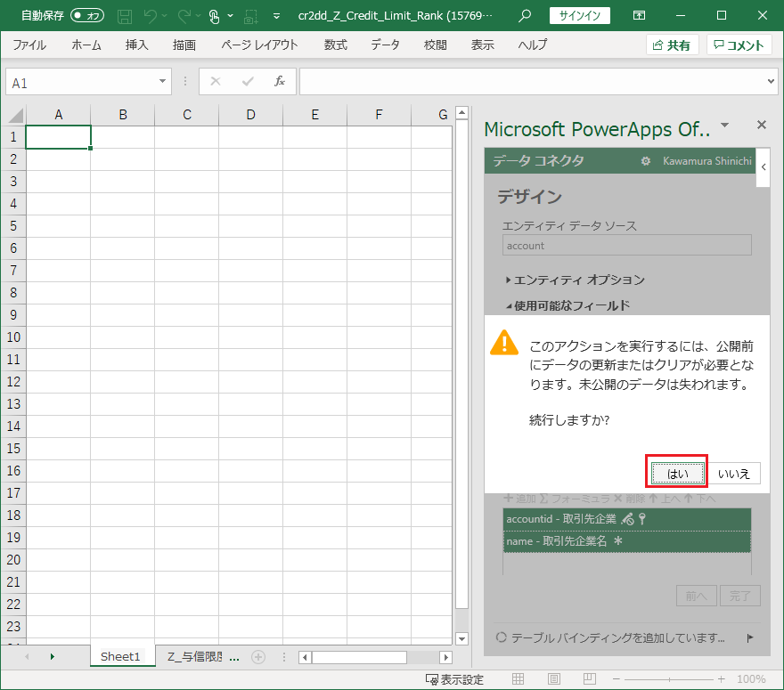Click the status bar expand arrow icon

(x=750, y=637)
